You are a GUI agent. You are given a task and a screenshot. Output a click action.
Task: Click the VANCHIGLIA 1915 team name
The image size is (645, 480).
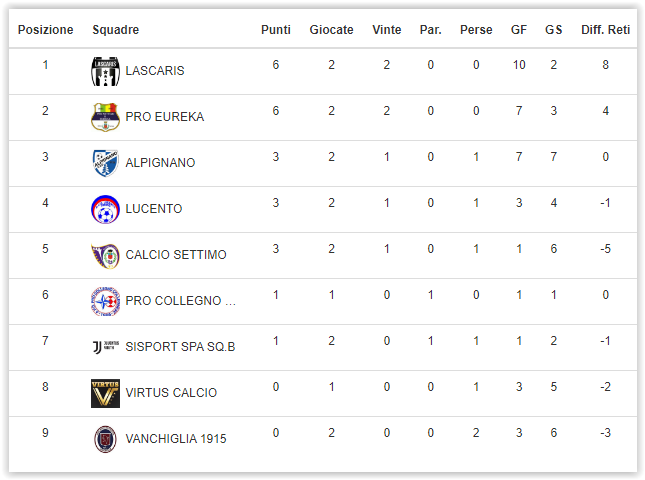point(176,439)
